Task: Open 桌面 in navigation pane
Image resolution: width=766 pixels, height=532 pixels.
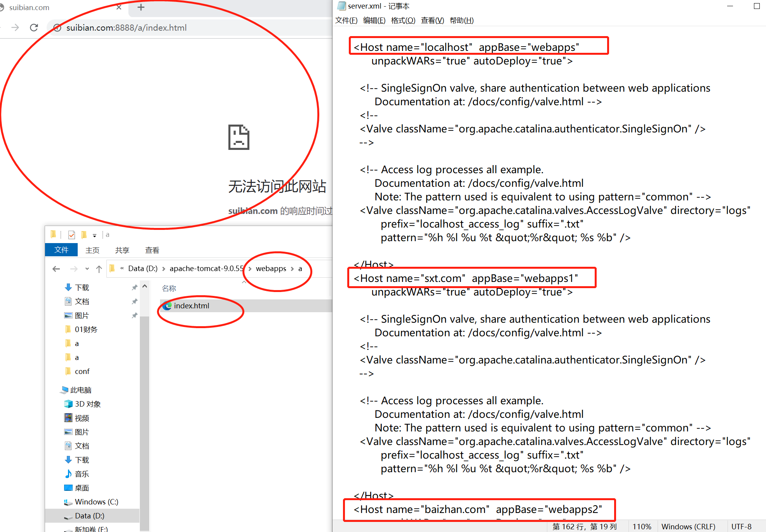Action: [82, 488]
